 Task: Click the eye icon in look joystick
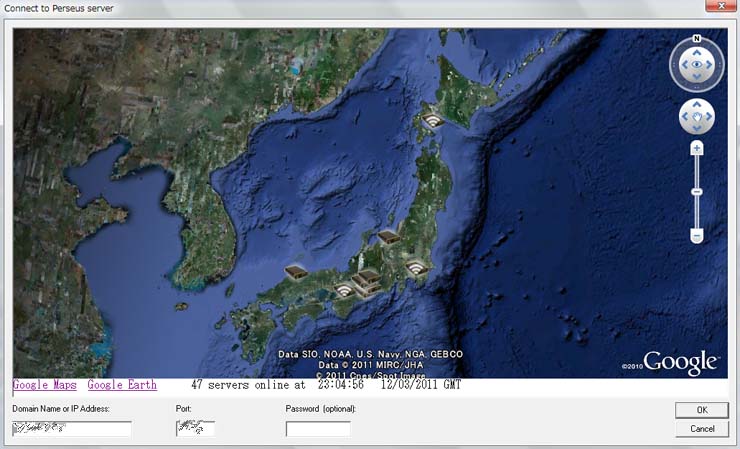pos(697,65)
